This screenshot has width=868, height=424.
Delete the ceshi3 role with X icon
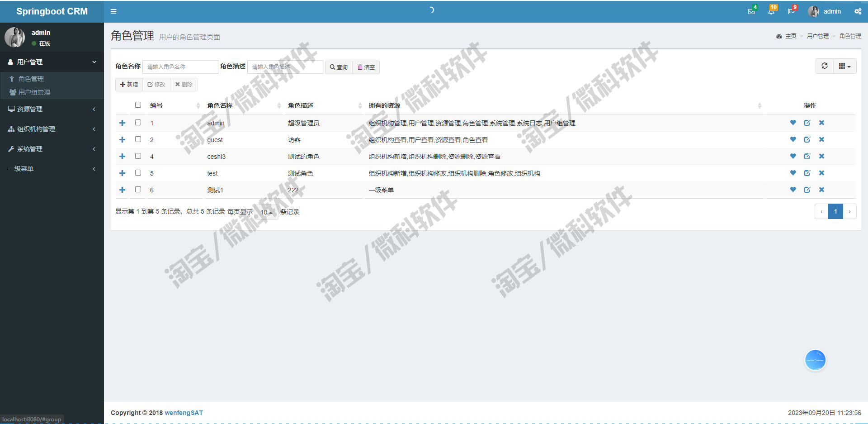point(821,156)
